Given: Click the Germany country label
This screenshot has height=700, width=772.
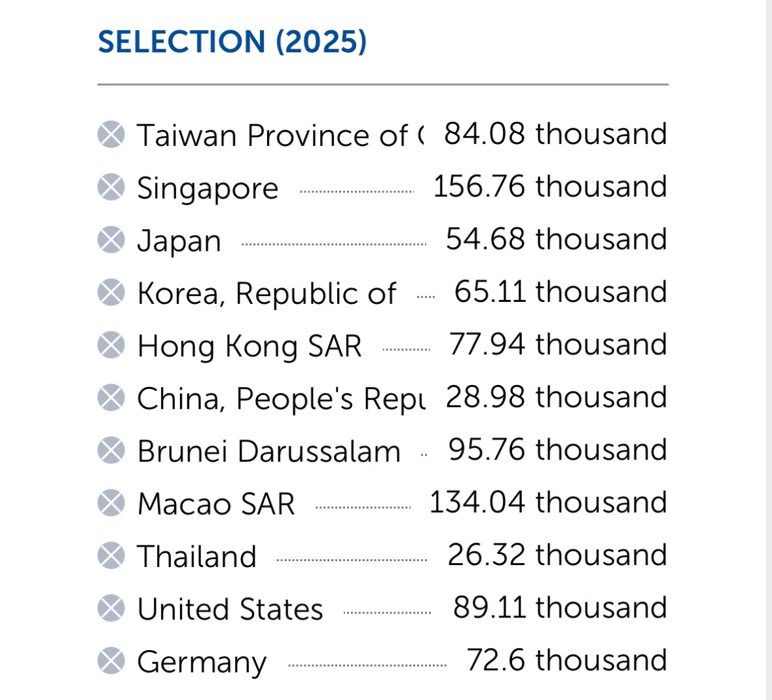Looking at the screenshot, I should 202,663.
